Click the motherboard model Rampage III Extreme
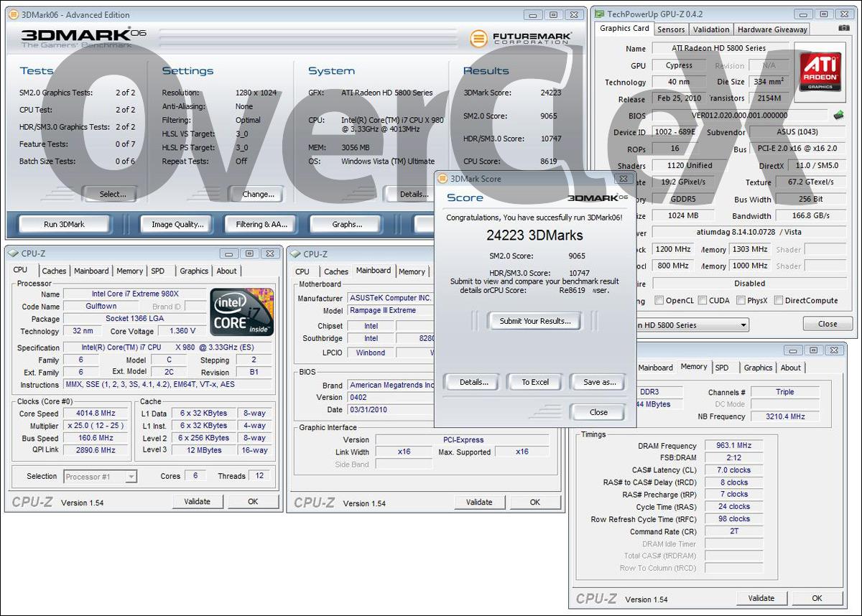The image size is (862, 616). [x=391, y=311]
